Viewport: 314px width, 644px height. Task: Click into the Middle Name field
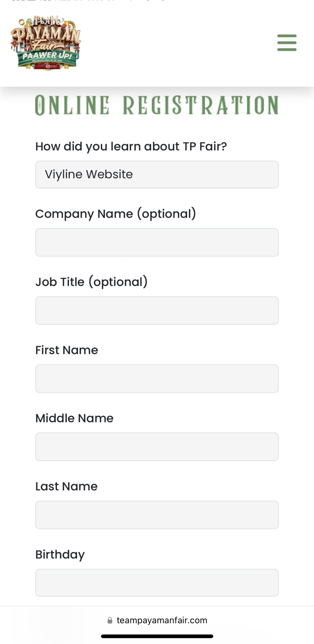[x=157, y=447]
